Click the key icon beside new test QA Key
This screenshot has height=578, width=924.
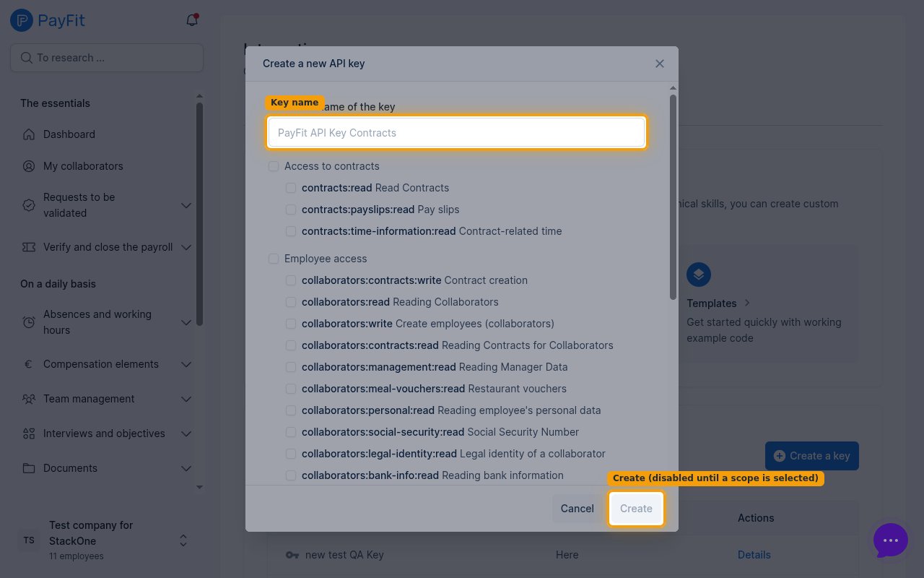(292, 555)
